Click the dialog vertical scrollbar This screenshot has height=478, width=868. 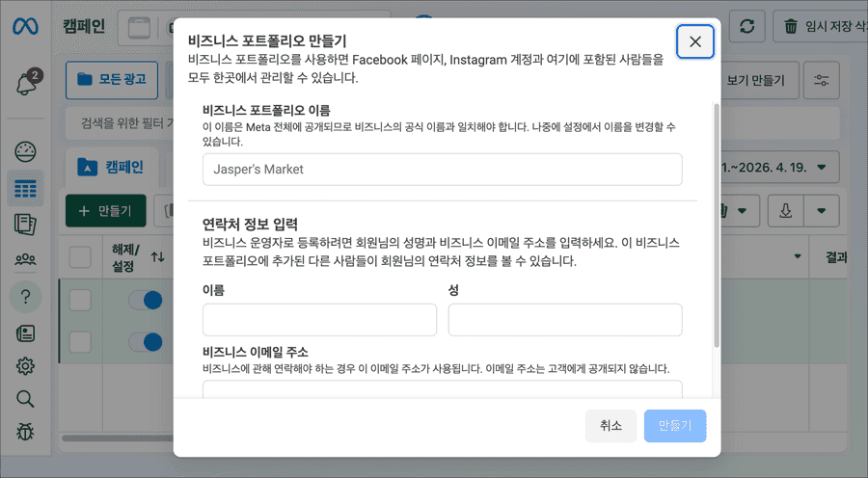tap(717, 226)
